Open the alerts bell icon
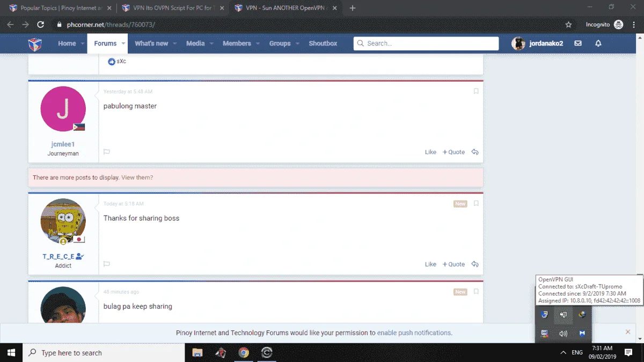Image resolution: width=644 pixels, height=362 pixels. [x=598, y=43]
